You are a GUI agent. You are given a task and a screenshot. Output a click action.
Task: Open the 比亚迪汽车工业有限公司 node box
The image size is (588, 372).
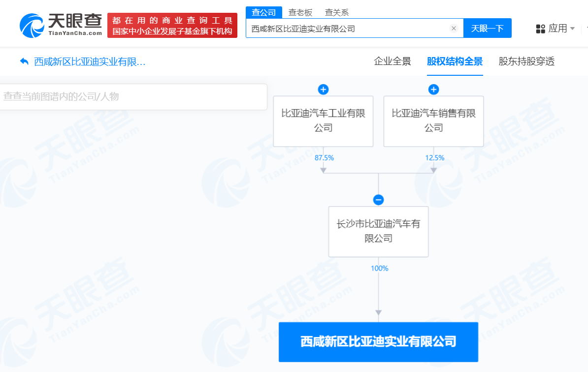(323, 121)
